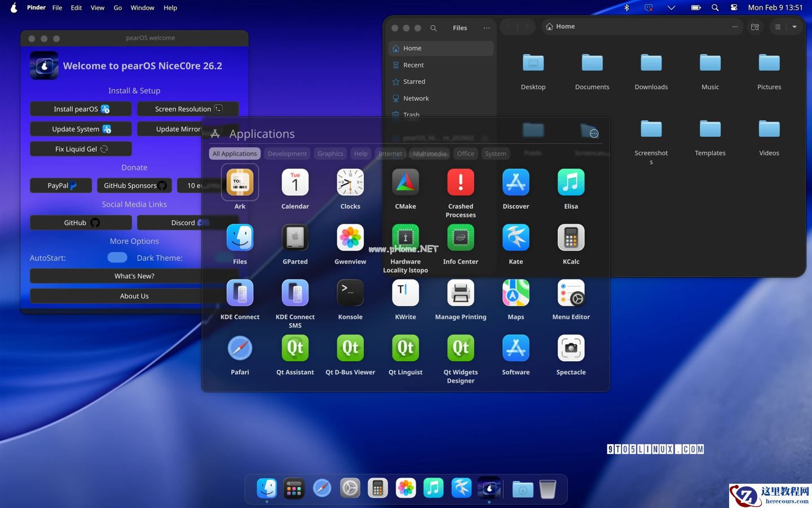Expand the view options dropdown arrow in Files
812x508 pixels.
(x=795, y=27)
